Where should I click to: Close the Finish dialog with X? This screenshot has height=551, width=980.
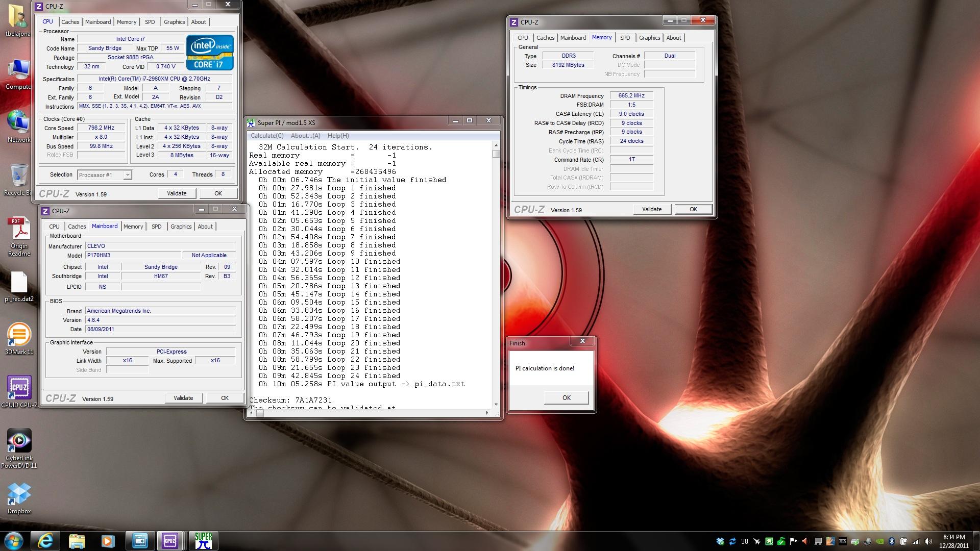pyautogui.click(x=582, y=341)
